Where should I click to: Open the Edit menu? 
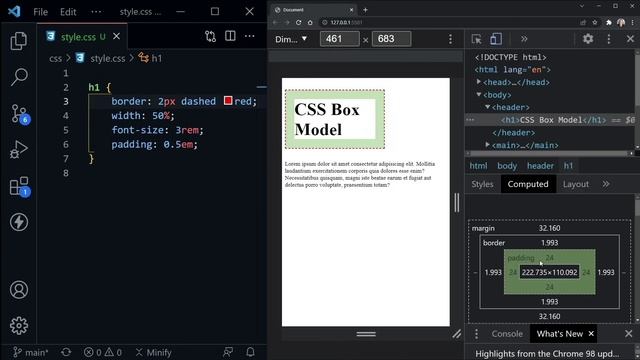tap(68, 12)
